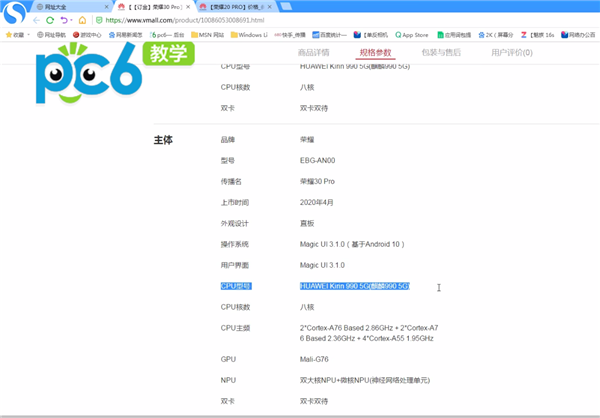The width and height of the screenshot is (600, 418).
Task: Open the App Store bookmark
Action: point(412,35)
